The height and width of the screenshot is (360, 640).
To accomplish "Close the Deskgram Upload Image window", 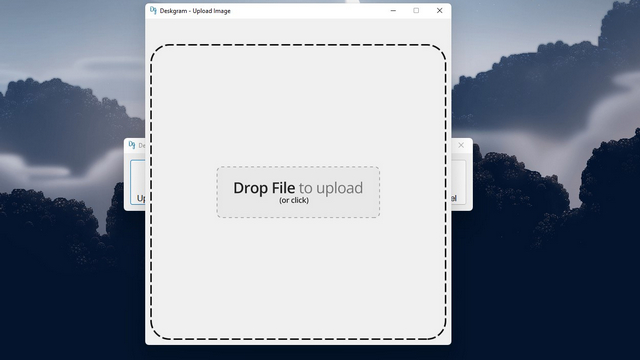I will click(x=439, y=11).
